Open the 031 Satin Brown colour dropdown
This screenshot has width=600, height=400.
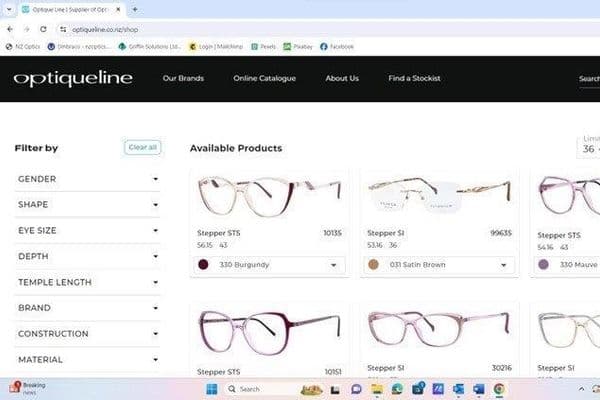439,265
